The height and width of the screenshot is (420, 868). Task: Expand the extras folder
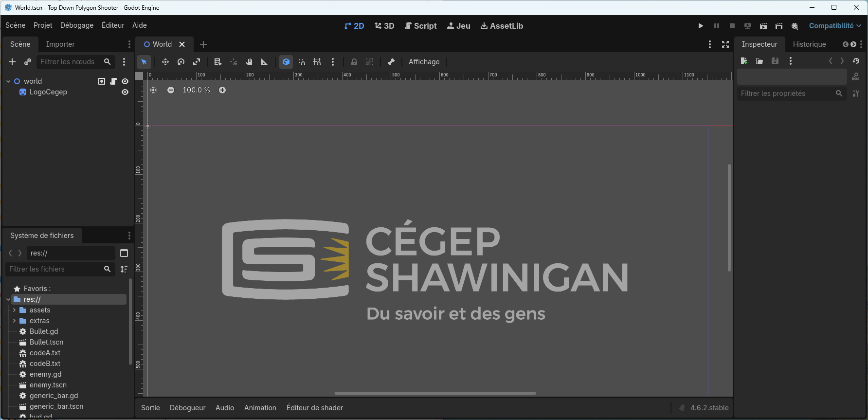[x=14, y=321]
